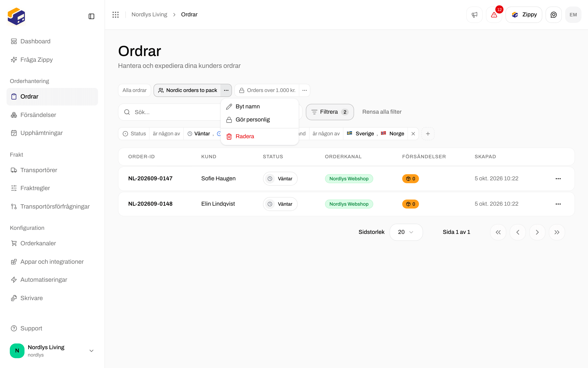Open alerts with 12 badge
Viewport: 588px width, 368px height.
(494, 15)
